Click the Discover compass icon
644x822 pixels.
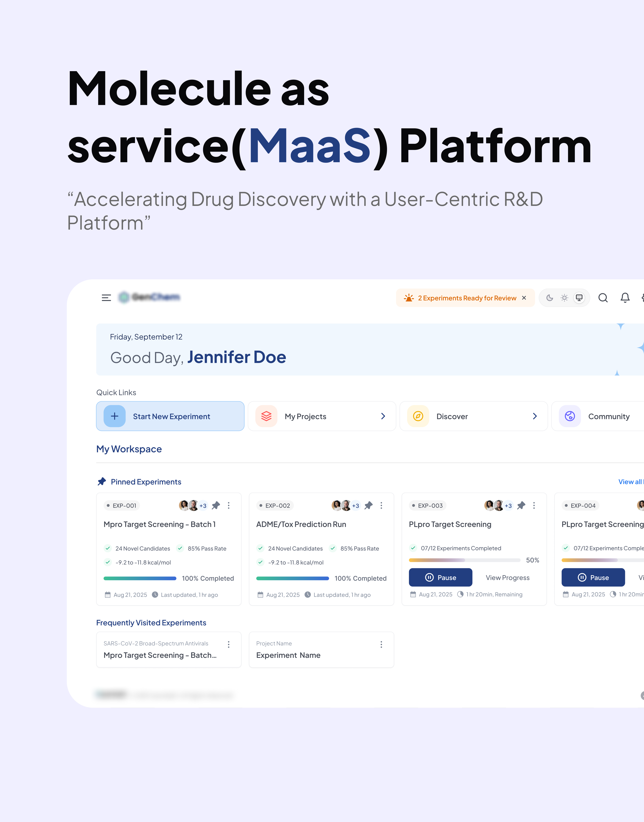pyautogui.click(x=418, y=416)
